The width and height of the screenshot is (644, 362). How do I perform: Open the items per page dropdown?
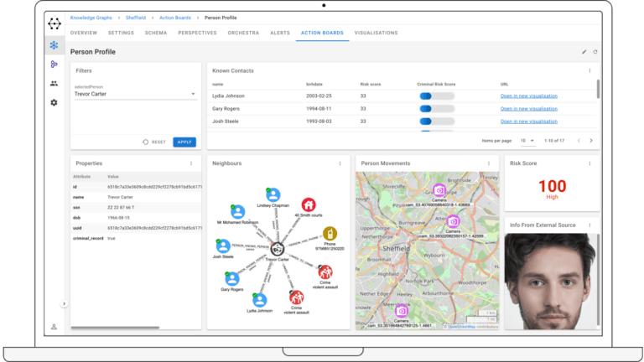click(x=527, y=141)
